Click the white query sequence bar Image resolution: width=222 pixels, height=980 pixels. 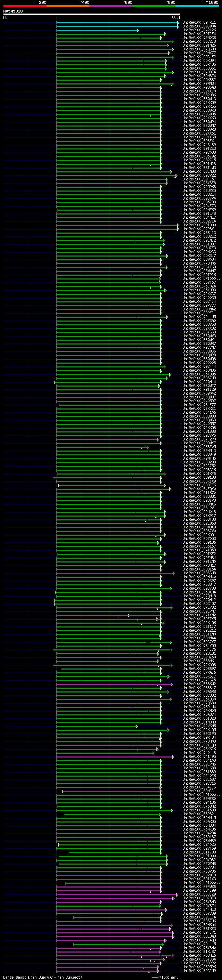pos(92,15)
